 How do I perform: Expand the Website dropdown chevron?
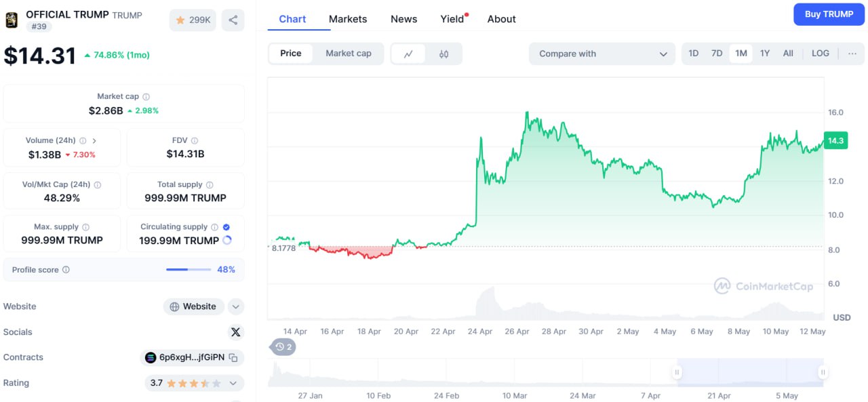(236, 307)
